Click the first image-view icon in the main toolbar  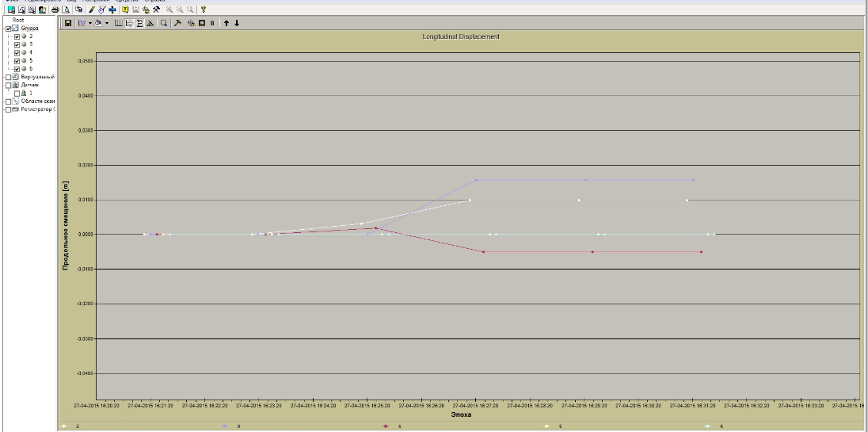pyautogui.click(x=11, y=10)
